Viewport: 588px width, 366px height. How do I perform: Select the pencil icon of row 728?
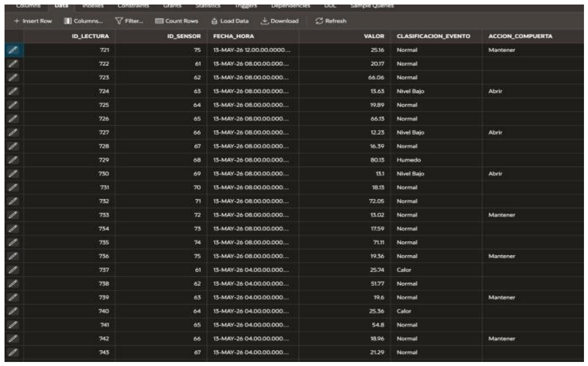point(13,146)
